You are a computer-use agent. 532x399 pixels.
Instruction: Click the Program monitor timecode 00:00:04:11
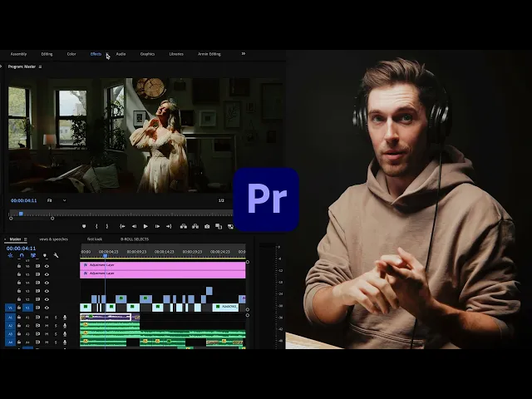click(x=24, y=200)
